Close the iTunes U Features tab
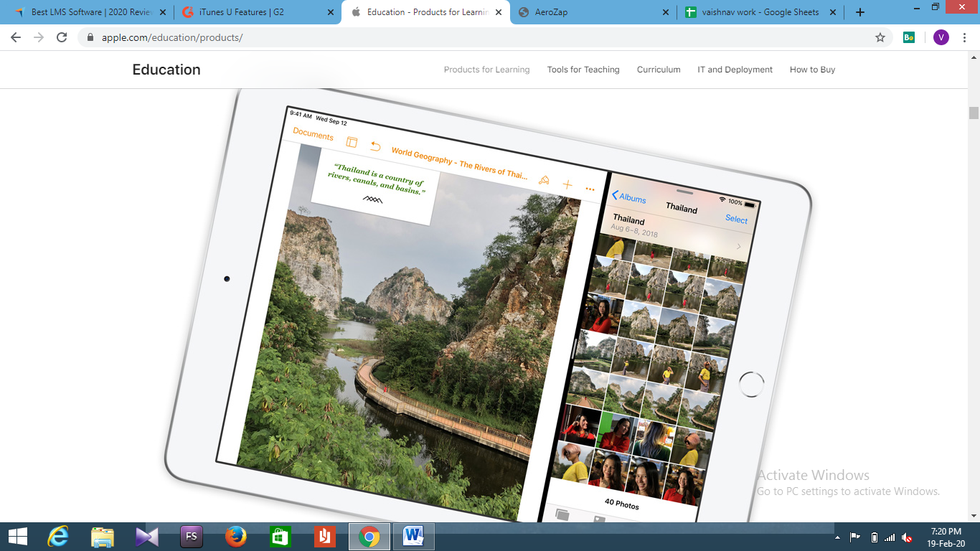 point(331,12)
